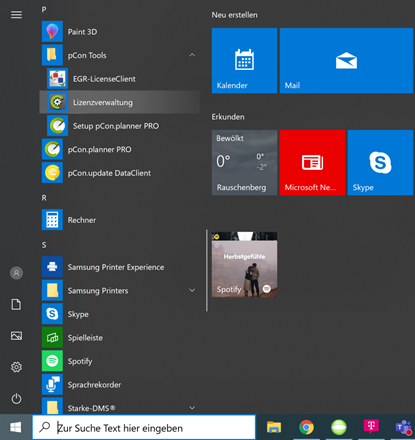Expand the hamburger menu at top left
415x440 pixels.
tap(16, 15)
